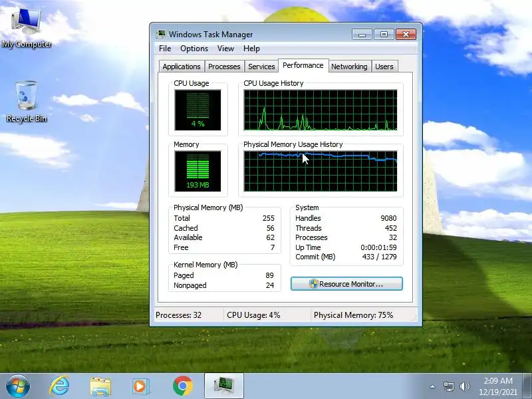Click the Available memory value 62
Screen dimensions: 532x399
click(x=271, y=237)
